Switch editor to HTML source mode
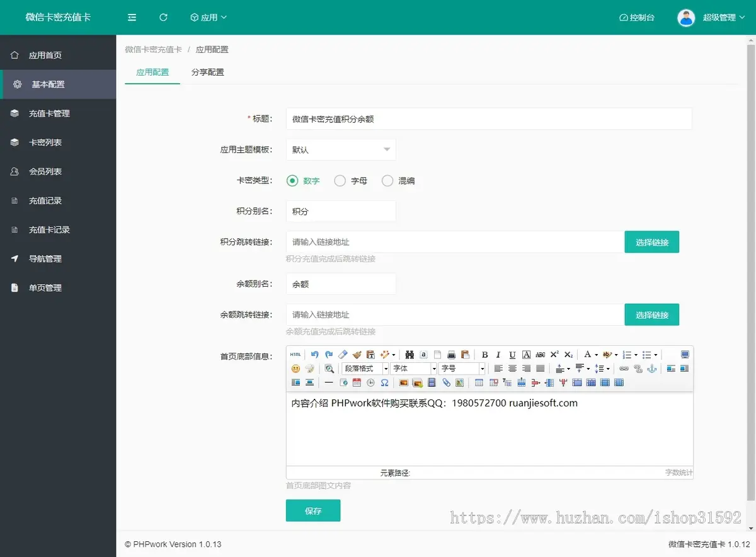Image resolution: width=756 pixels, height=557 pixels. click(295, 355)
